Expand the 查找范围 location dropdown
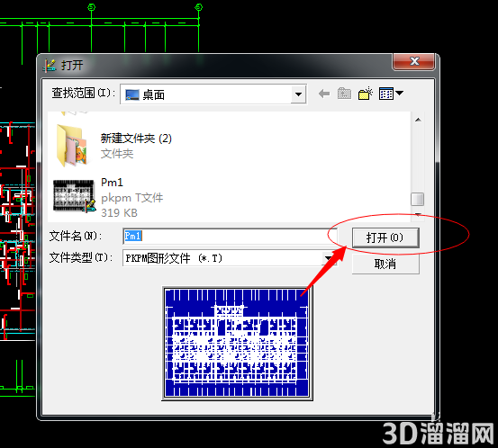The image size is (498, 448). pyautogui.click(x=298, y=94)
